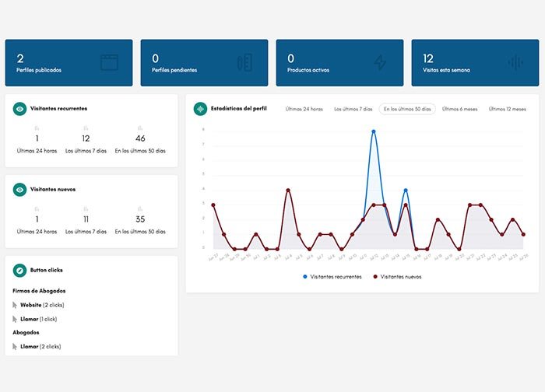Toggle Visitantes nuevos legend series

click(x=397, y=276)
